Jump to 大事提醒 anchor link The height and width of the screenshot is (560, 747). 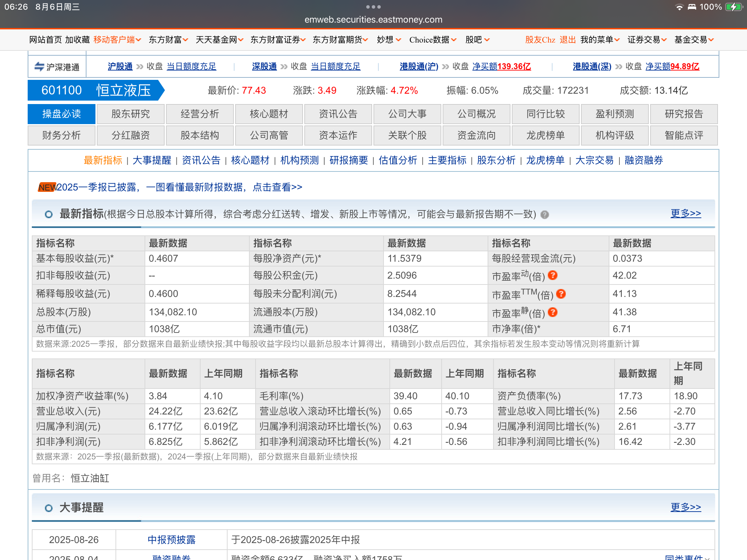pyautogui.click(x=152, y=160)
